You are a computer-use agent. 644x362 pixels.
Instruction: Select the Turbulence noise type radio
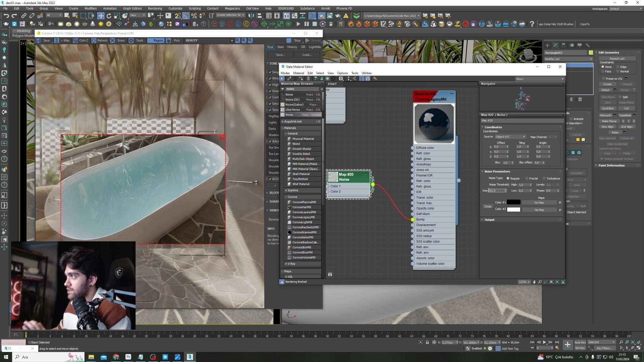click(544, 178)
